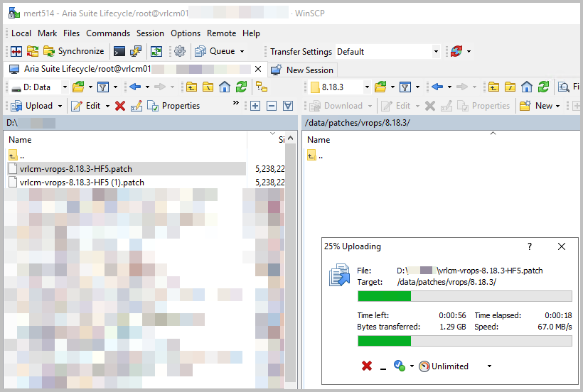Click the Invert Selection icon

288,106
